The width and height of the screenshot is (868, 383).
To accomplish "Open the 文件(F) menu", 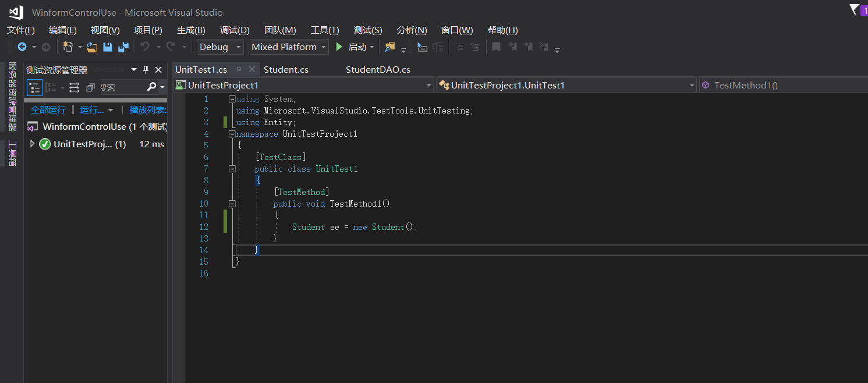I will (21, 30).
